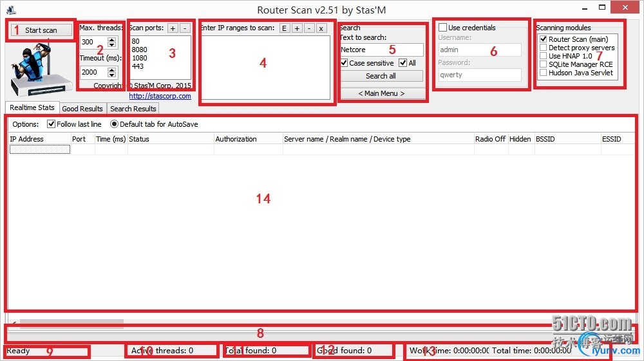Select port 1080 in scan ports list

click(x=139, y=59)
